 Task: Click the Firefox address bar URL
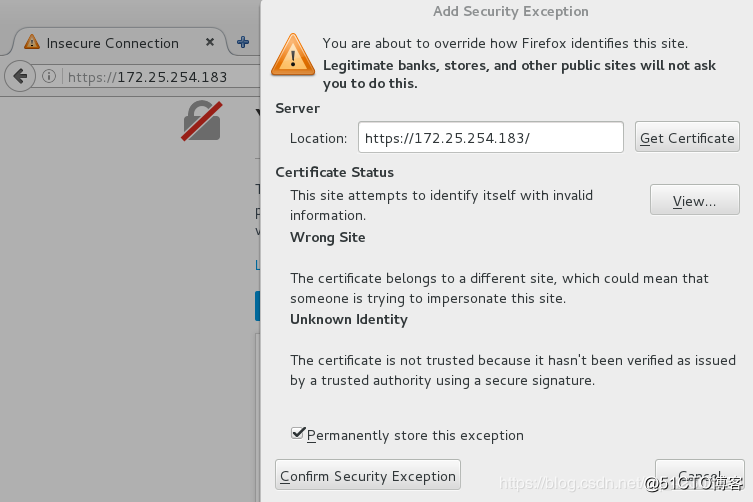coord(148,77)
